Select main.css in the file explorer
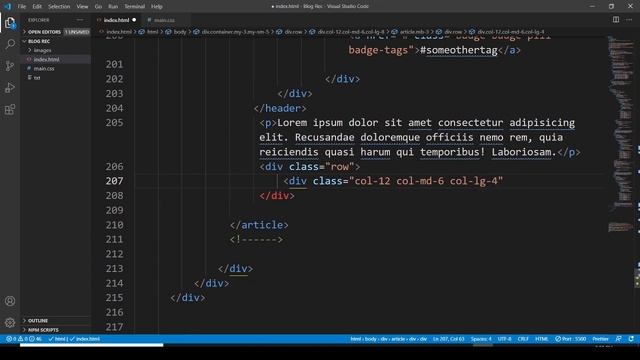This screenshot has width=640, height=360. tap(56, 68)
